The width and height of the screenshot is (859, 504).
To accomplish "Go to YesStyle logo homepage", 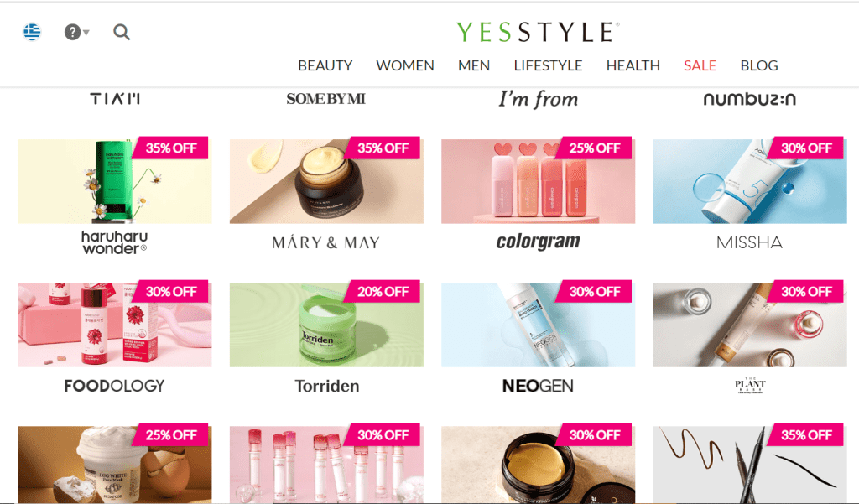I will point(538,33).
